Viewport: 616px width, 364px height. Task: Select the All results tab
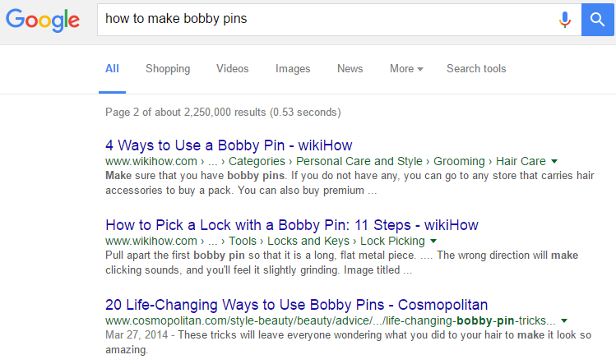tap(112, 69)
